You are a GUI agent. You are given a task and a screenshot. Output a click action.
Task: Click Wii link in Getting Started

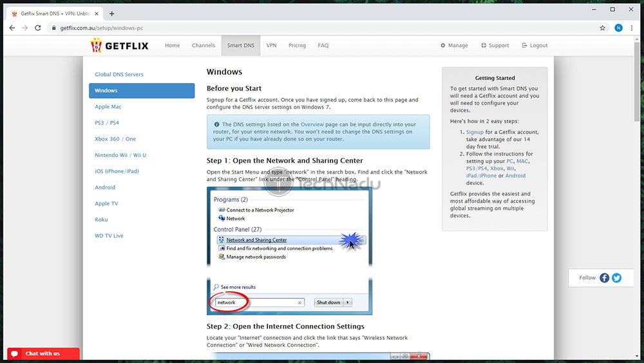point(510,168)
